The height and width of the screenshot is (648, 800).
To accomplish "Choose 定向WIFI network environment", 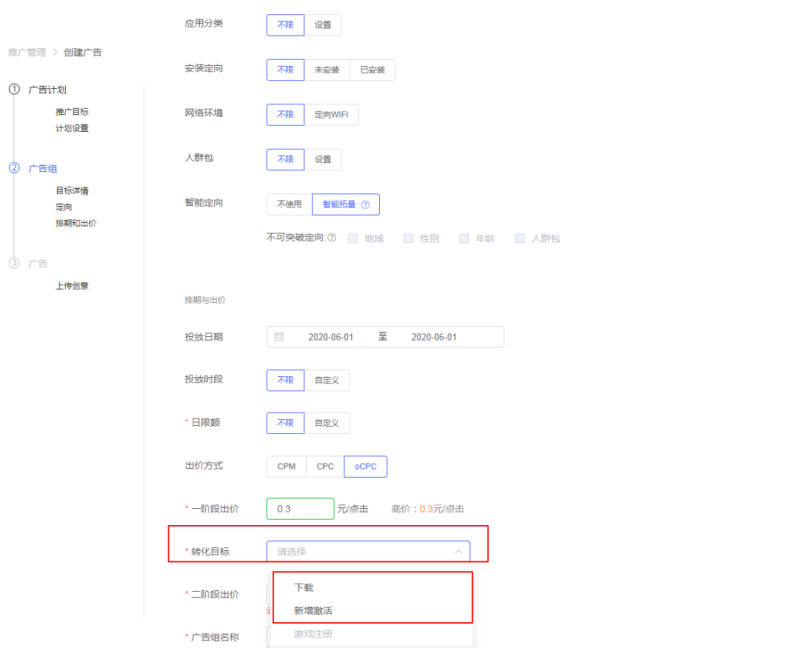I will pyautogui.click(x=330, y=114).
